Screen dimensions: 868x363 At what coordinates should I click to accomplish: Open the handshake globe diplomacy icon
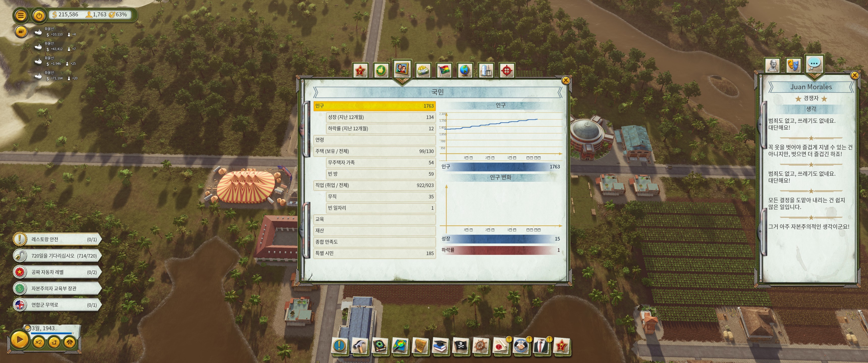pyautogui.click(x=521, y=346)
